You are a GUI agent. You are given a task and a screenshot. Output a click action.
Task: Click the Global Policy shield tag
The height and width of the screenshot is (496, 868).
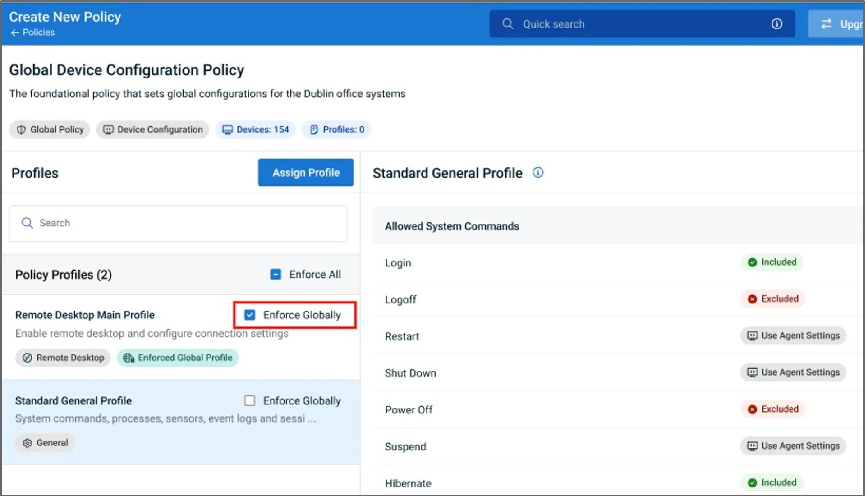50,130
